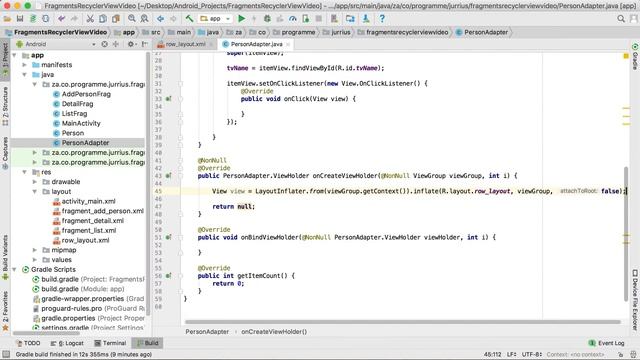Open Help with the question mark icon
The width and height of the screenshot is (640, 360).
pyautogui.click(x=382, y=19)
